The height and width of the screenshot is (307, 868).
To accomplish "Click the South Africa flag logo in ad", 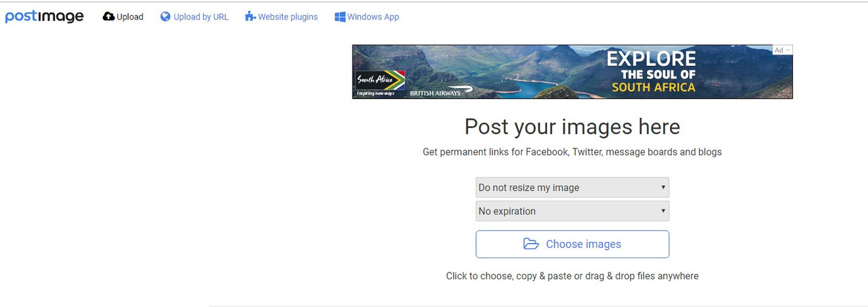I will pos(380,81).
